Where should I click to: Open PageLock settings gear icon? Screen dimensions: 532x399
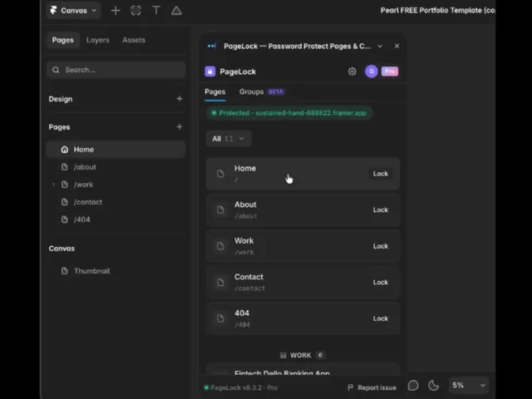[352, 71]
